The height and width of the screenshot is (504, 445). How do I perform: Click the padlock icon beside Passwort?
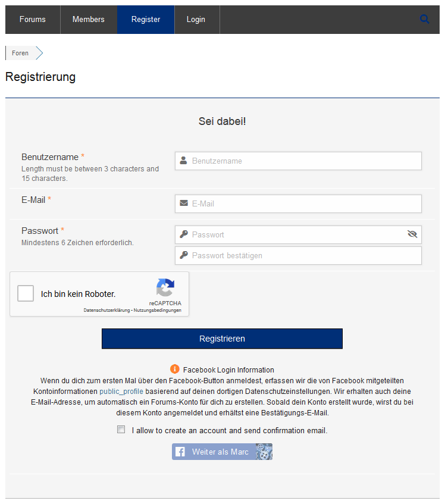click(x=183, y=234)
